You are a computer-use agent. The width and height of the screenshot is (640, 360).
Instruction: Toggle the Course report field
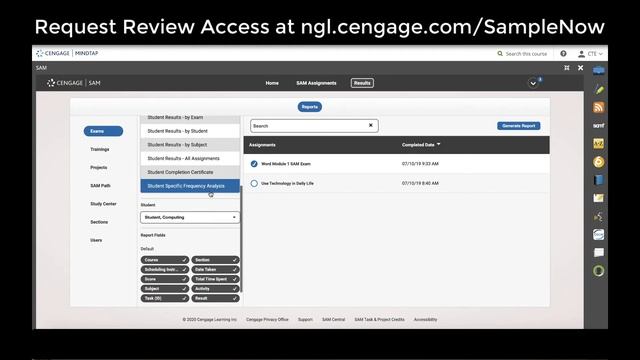coord(164,260)
